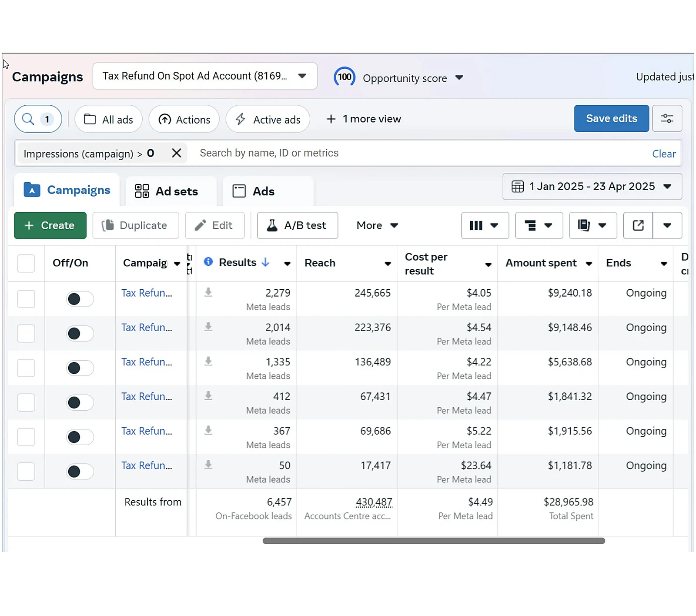Click the 430,487 total reach value
Image resolution: width=696 pixels, height=616 pixels.
coord(374,502)
